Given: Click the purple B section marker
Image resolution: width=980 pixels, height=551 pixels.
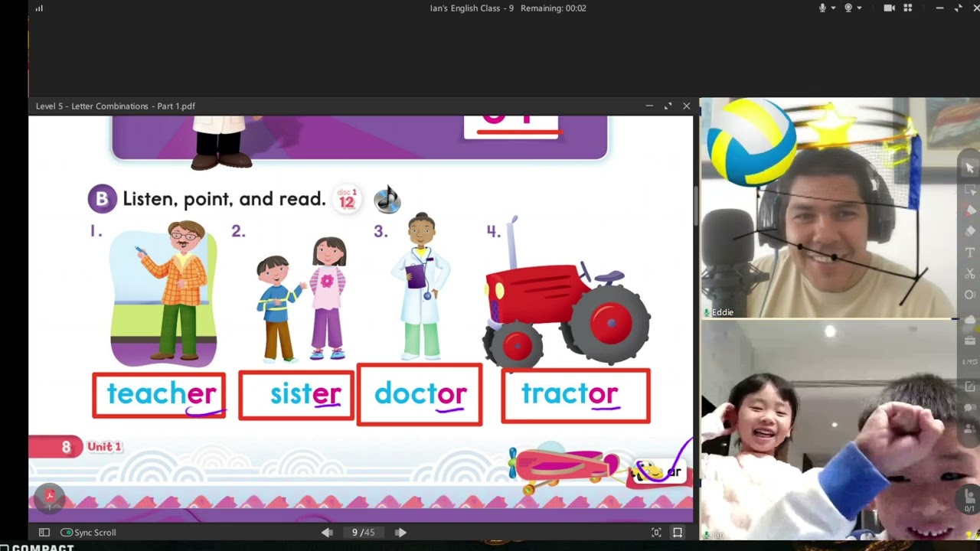Looking at the screenshot, I should pyautogui.click(x=103, y=199).
